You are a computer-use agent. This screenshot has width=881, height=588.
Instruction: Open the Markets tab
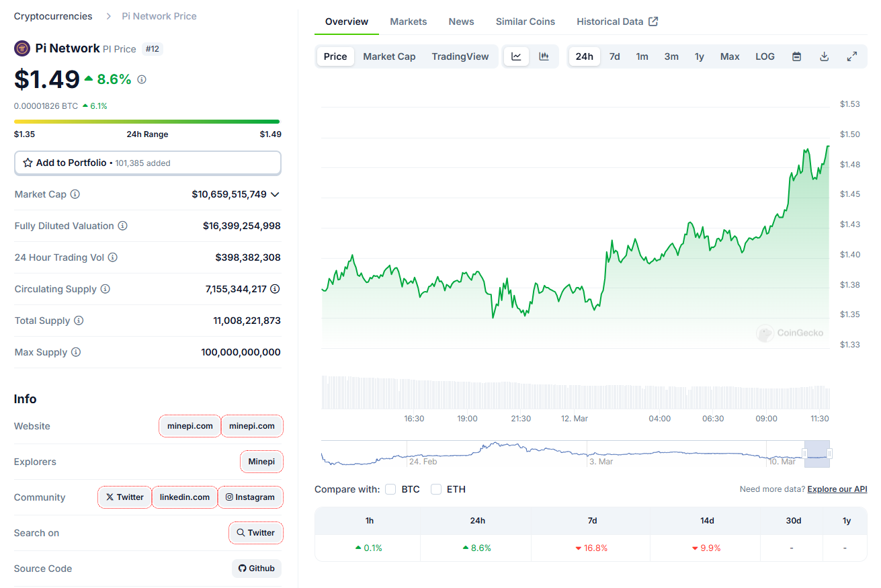click(409, 22)
